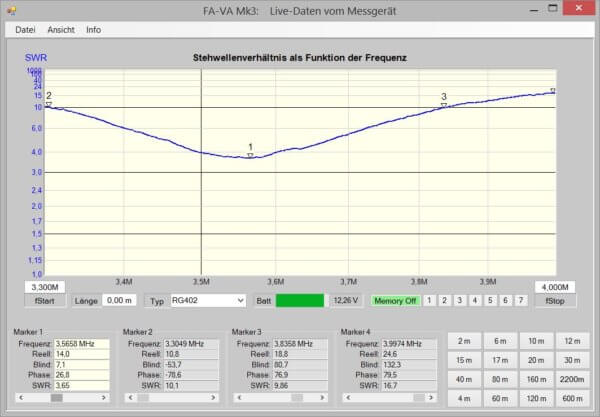Click Marker 1 SWR value 3,65
This screenshot has width=600, height=417.
tap(82, 385)
